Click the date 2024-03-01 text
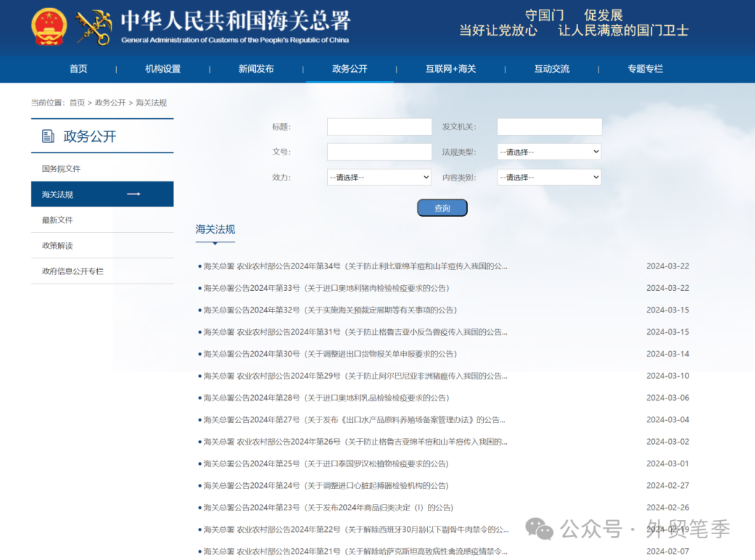The image size is (755, 560). point(668,464)
